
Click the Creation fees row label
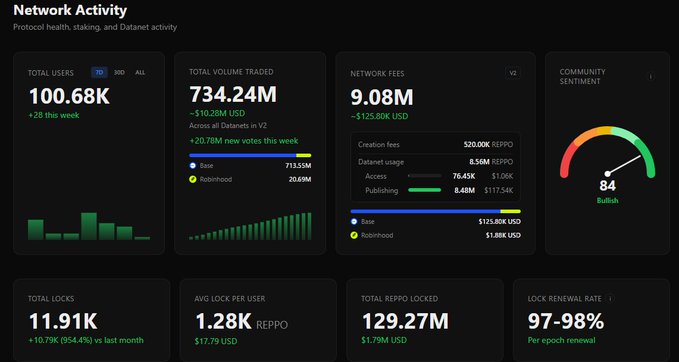point(379,145)
